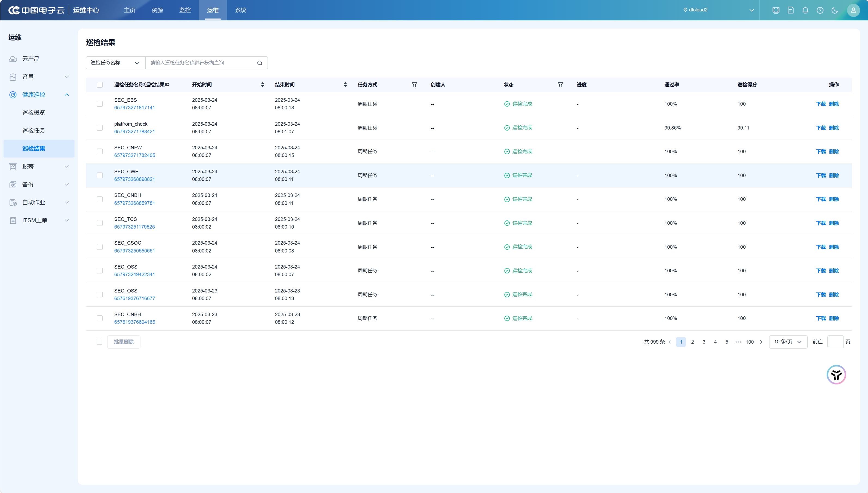
Task: Check the SEC_EBS row checkbox
Action: [100, 104]
